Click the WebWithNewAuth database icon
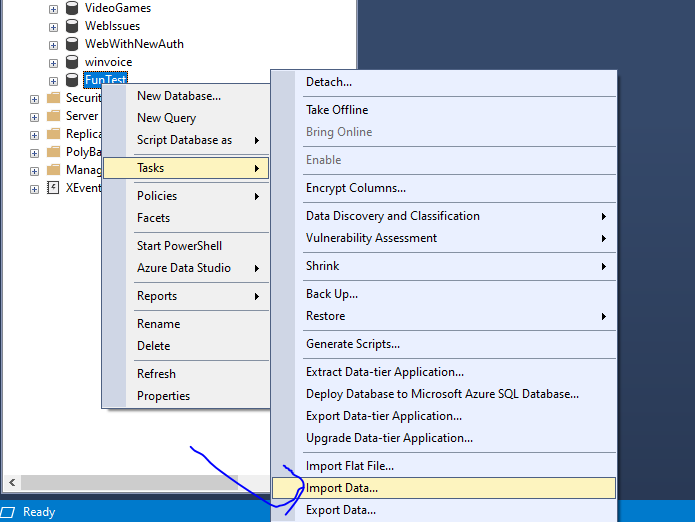Image resolution: width=695 pixels, height=522 pixels. [x=72, y=44]
